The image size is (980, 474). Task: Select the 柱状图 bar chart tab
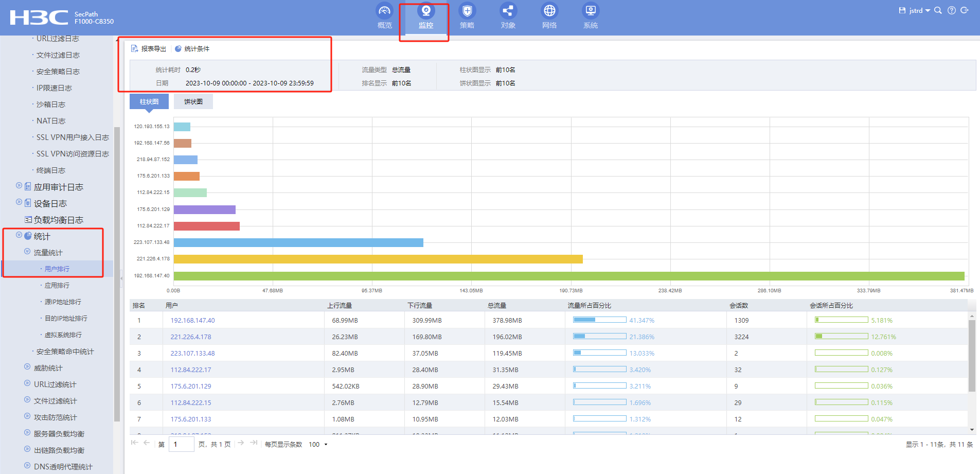coord(149,102)
